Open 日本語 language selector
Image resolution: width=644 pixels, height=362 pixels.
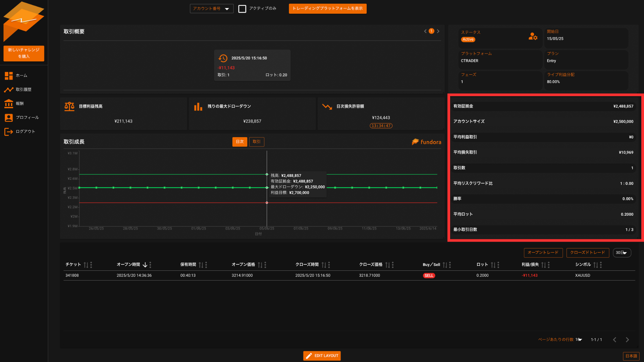pyautogui.click(x=631, y=356)
